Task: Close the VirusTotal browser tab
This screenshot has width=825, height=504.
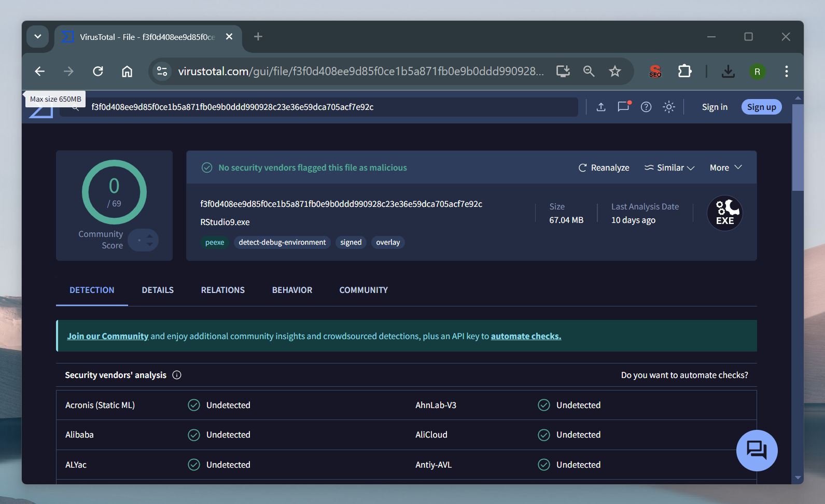Action: coord(229,37)
